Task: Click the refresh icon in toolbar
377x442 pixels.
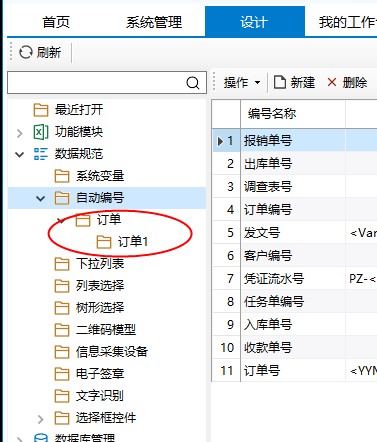Action: (26, 52)
